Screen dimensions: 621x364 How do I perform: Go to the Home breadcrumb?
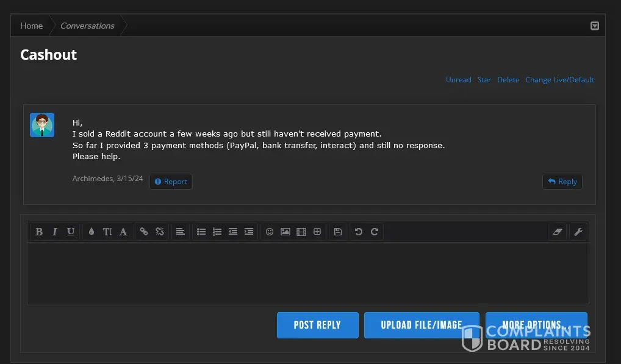tap(31, 26)
